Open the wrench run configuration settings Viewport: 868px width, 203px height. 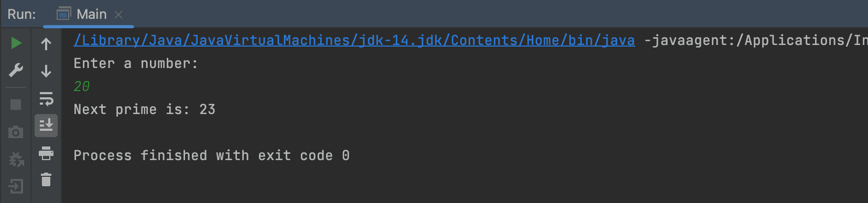[x=16, y=70]
